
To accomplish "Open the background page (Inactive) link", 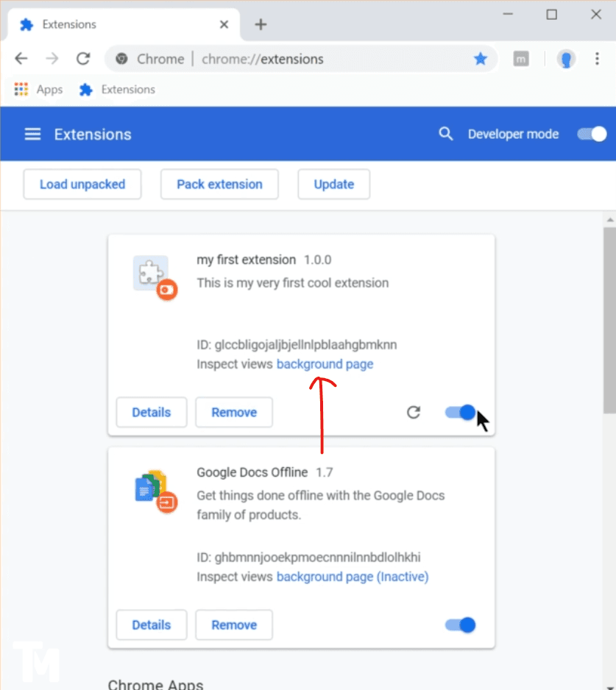I will click(x=353, y=577).
